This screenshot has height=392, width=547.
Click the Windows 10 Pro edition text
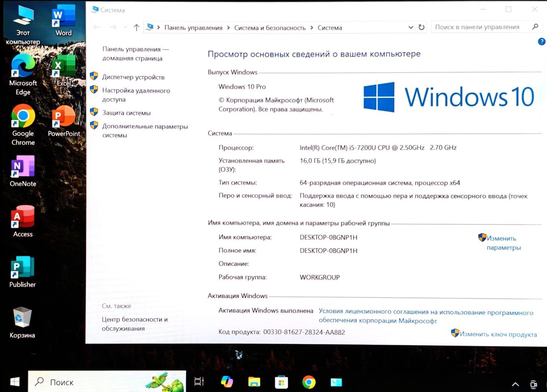[242, 86]
